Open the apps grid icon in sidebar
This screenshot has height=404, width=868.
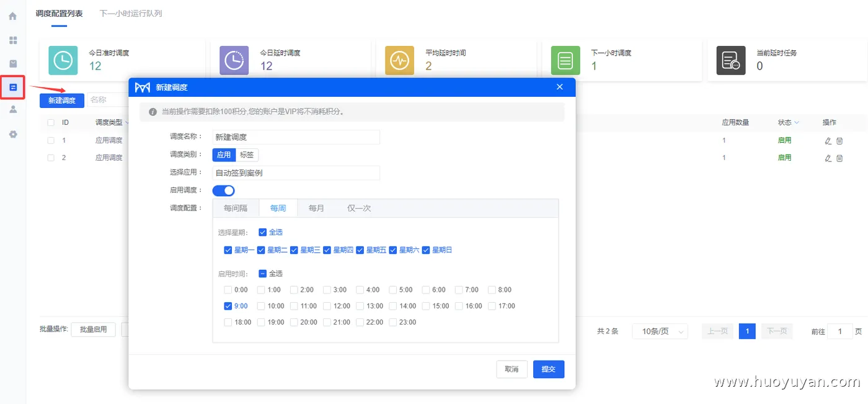(x=12, y=40)
